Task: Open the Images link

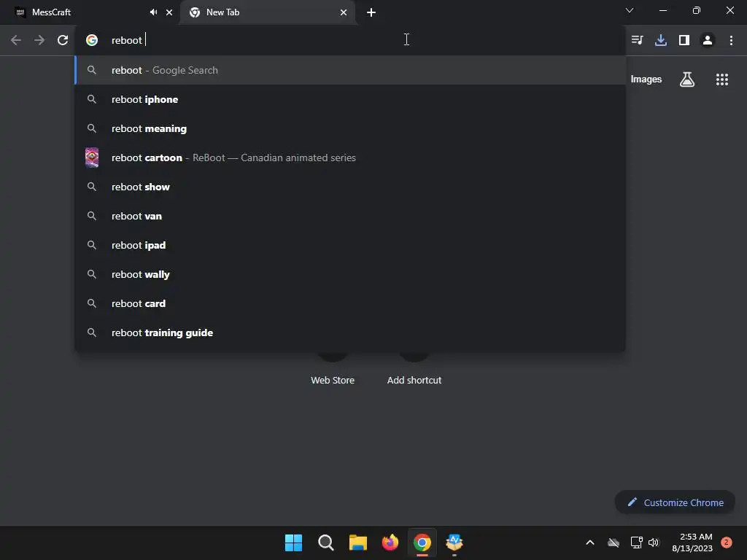Action: [x=646, y=79]
